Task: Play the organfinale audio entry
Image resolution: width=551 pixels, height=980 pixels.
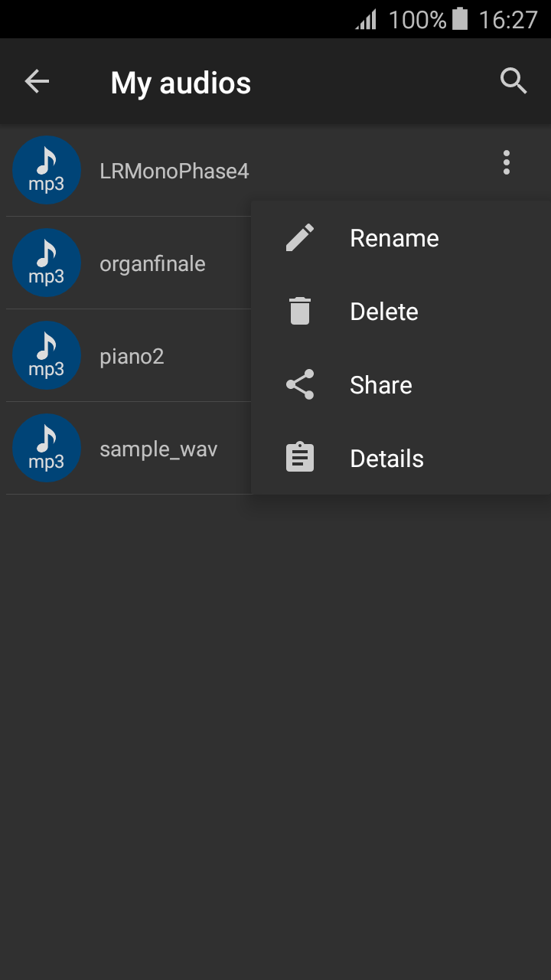Action: pyautogui.click(x=152, y=264)
